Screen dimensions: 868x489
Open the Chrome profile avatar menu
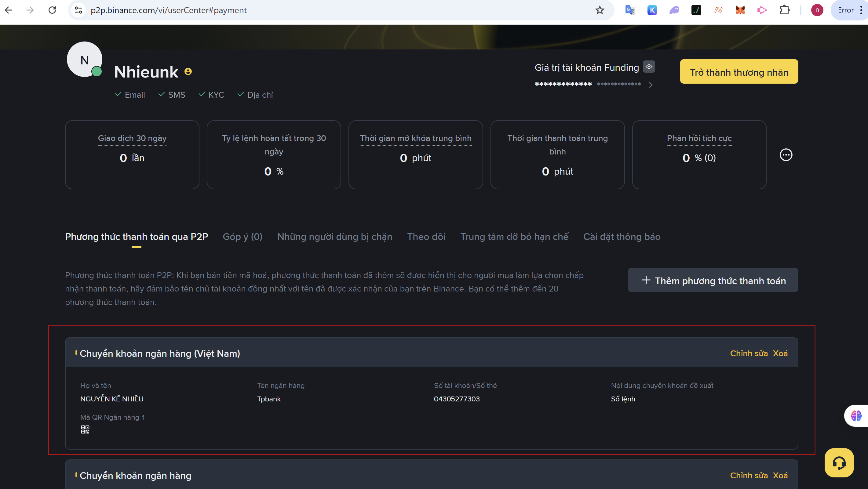tap(817, 10)
